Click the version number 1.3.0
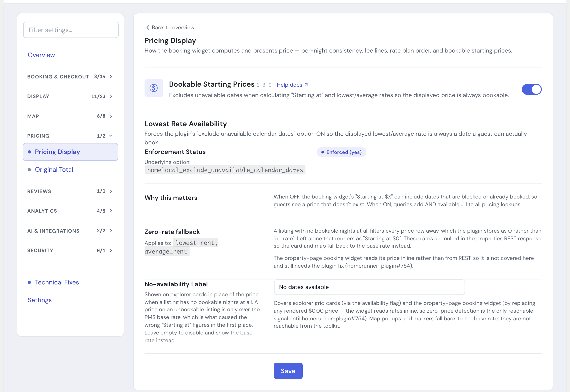The height and width of the screenshot is (392, 570). pyautogui.click(x=264, y=85)
